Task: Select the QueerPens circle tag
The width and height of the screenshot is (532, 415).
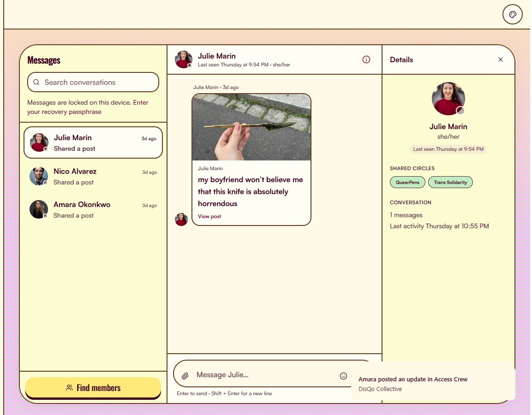Action: click(407, 182)
